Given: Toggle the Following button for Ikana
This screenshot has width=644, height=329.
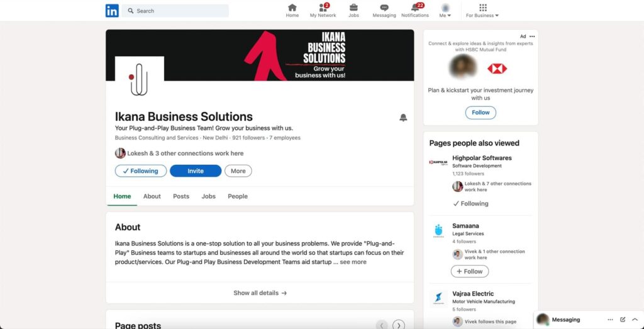Looking at the screenshot, I should coord(141,171).
